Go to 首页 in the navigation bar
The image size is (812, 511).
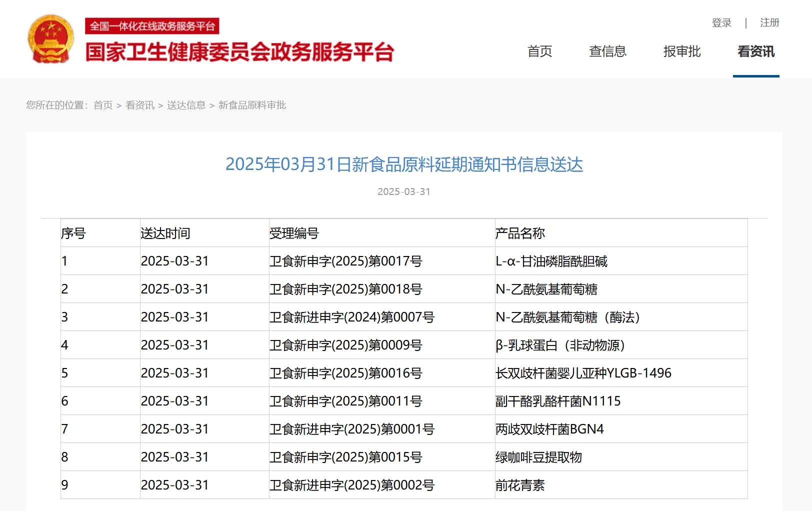point(539,51)
